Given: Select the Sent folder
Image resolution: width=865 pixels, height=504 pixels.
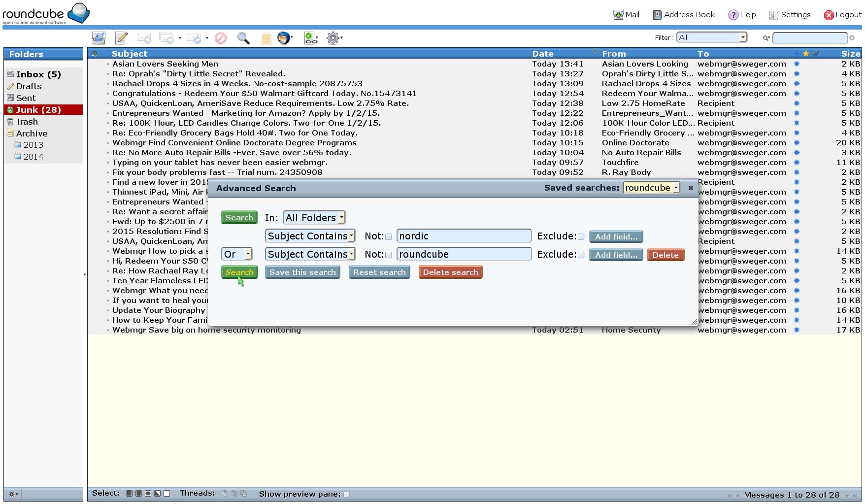Looking at the screenshot, I should click(x=43, y=98).
